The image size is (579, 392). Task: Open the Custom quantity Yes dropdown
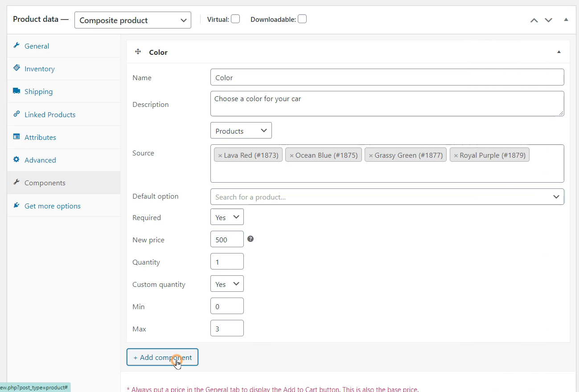(227, 284)
